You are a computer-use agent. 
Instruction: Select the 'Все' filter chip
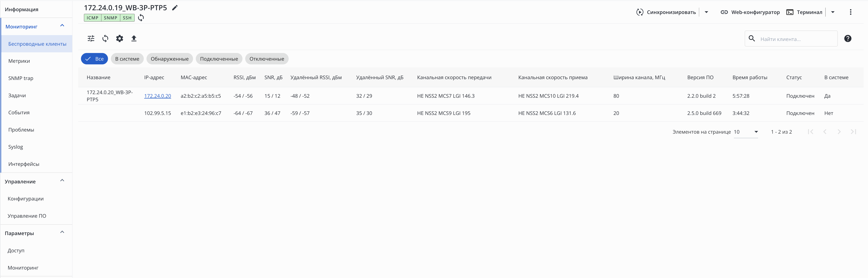pyautogui.click(x=94, y=59)
